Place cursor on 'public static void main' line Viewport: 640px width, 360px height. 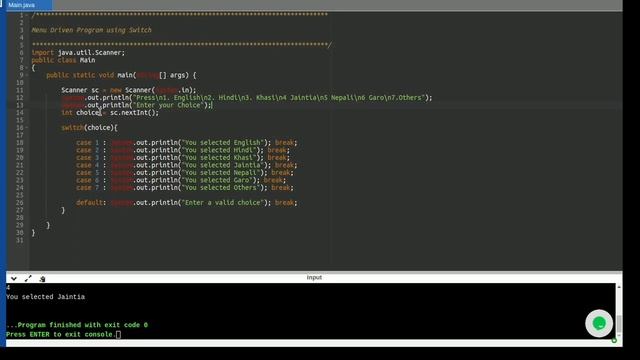point(121,76)
